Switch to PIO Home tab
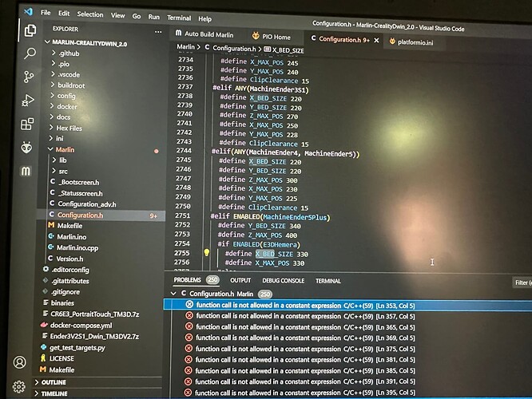 271,37
